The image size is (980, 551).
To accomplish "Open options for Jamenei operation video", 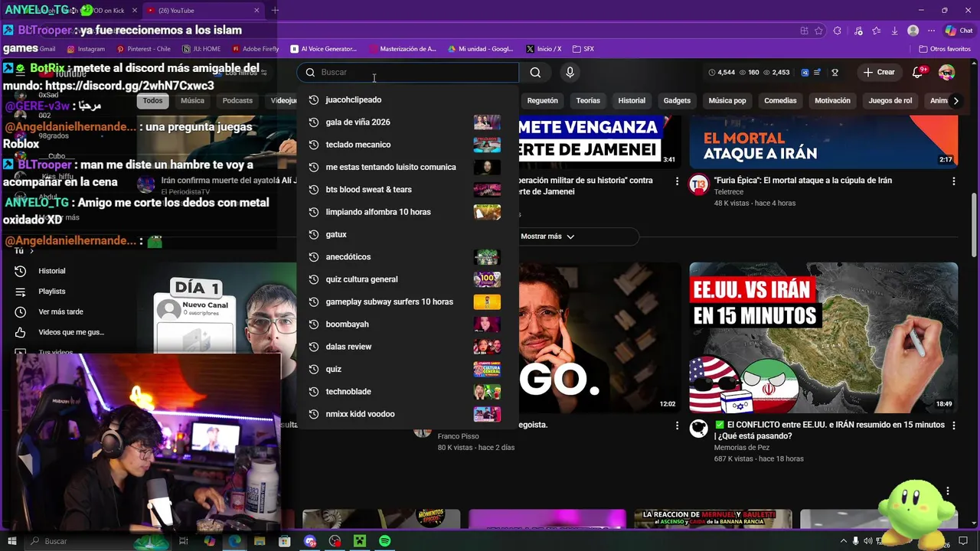I will [x=677, y=181].
